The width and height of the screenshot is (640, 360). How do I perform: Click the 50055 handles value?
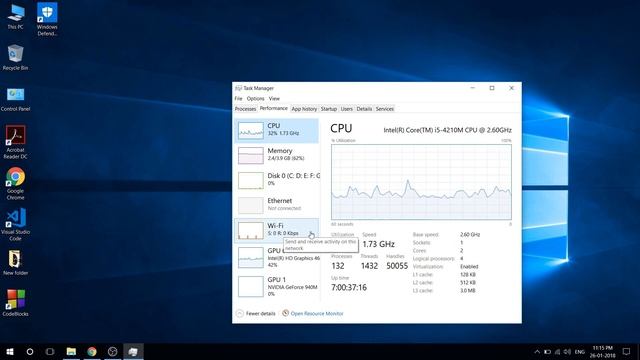(397, 266)
